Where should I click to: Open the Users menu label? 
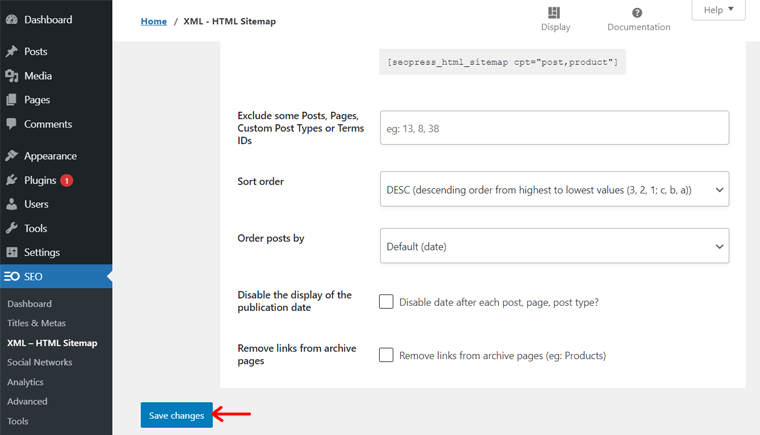pyautogui.click(x=36, y=204)
